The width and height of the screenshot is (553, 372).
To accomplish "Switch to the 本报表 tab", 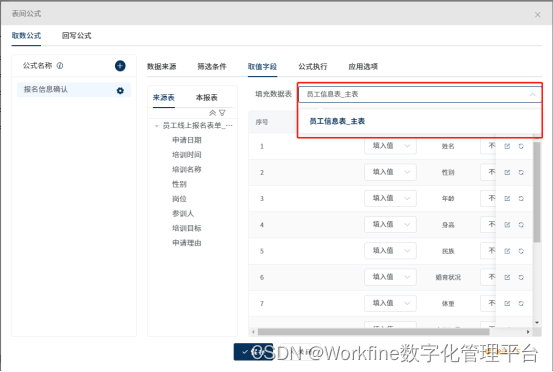I will point(207,97).
